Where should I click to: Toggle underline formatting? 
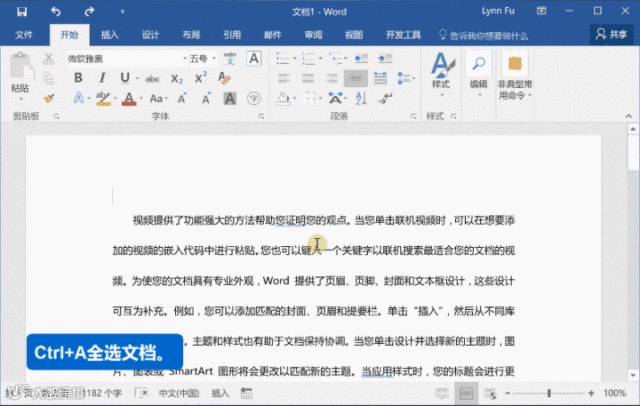pos(124,78)
